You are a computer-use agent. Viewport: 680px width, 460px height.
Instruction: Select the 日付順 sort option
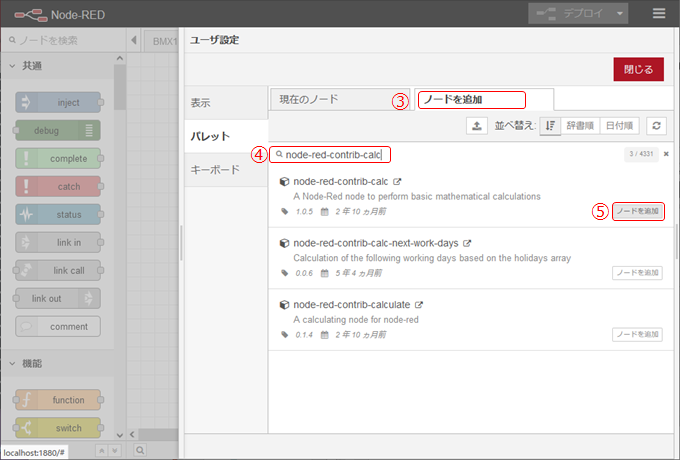[620, 125]
